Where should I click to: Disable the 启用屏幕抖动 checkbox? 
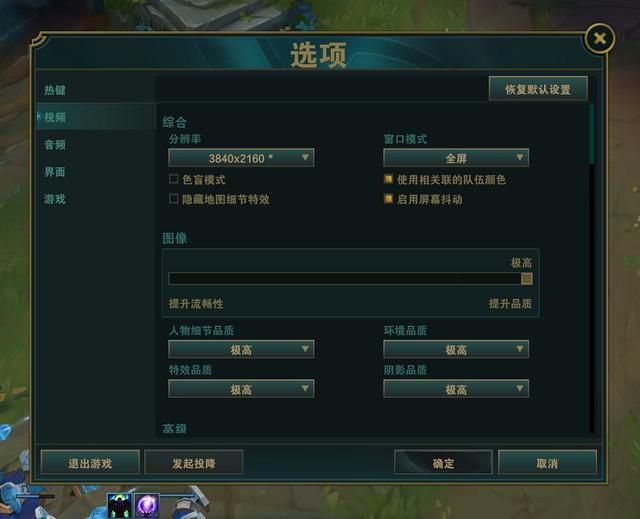[x=388, y=199]
